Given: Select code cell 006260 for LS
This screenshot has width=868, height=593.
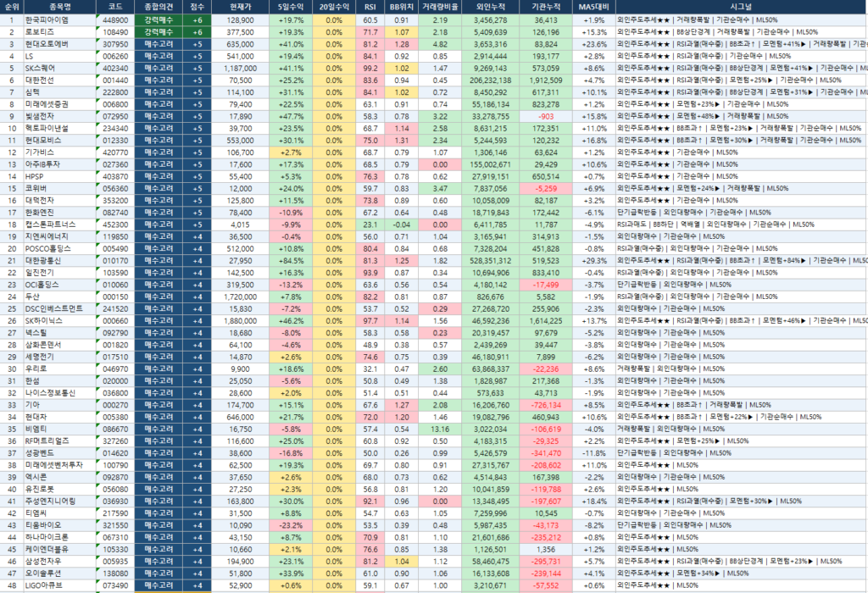Looking at the screenshot, I should (x=115, y=56).
